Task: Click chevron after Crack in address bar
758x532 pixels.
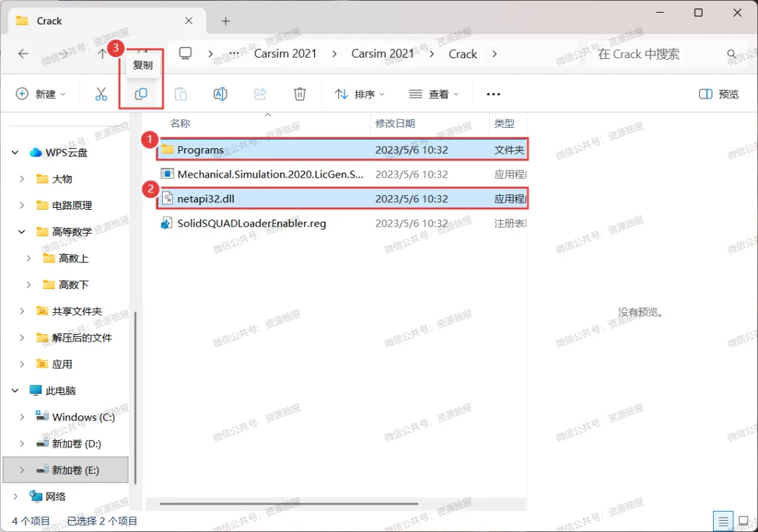Action: (x=494, y=53)
